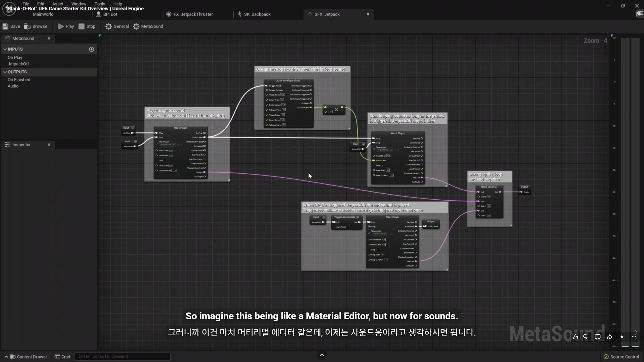Open the Window menu
Viewport: 644px width, 362px height.
click(79, 4)
